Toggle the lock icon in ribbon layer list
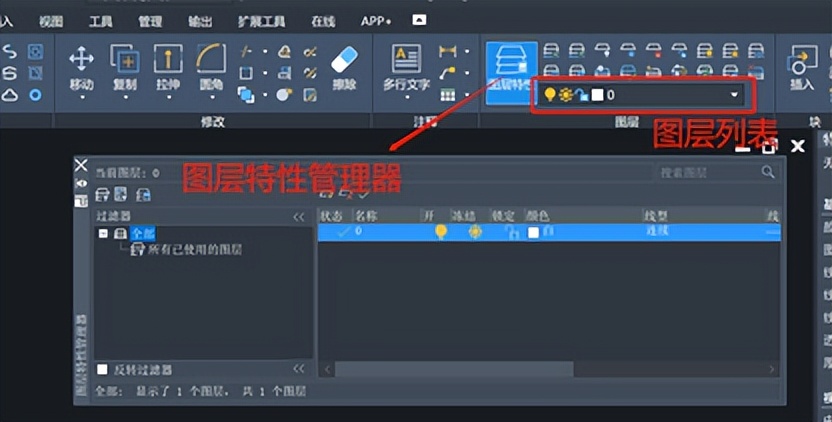The height and width of the screenshot is (422, 832). [582, 95]
